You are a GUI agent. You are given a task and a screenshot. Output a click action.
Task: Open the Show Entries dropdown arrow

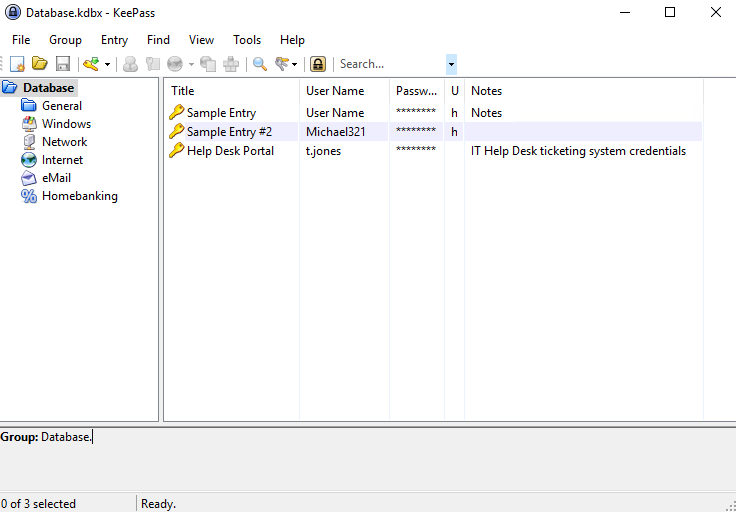(294, 64)
